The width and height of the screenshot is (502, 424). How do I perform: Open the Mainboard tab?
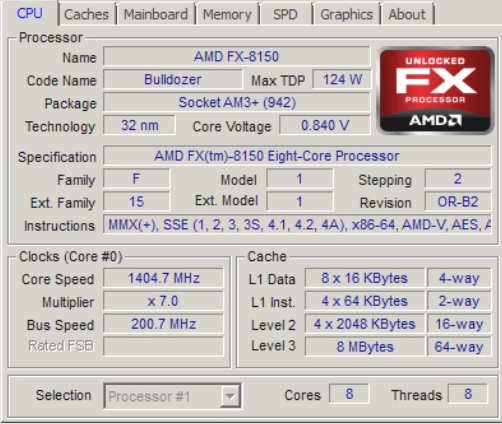tap(156, 14)
